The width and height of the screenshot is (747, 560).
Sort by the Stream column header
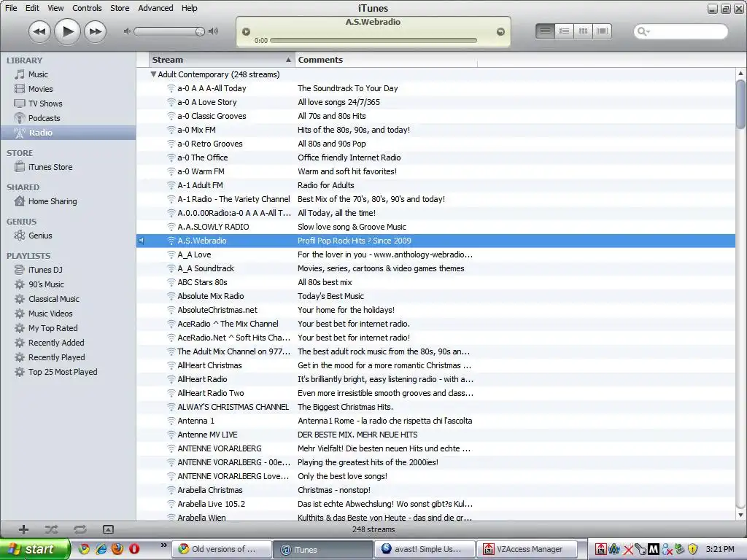[222, 60]
